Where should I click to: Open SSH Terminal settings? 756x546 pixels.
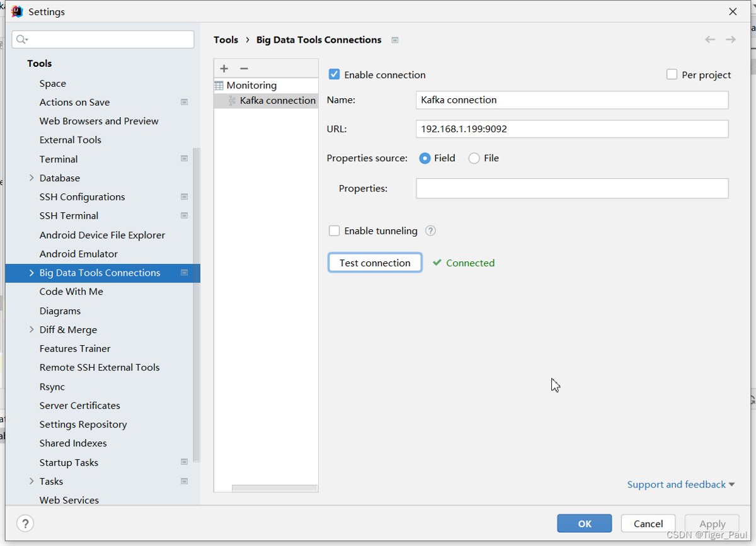pos(69,215)
